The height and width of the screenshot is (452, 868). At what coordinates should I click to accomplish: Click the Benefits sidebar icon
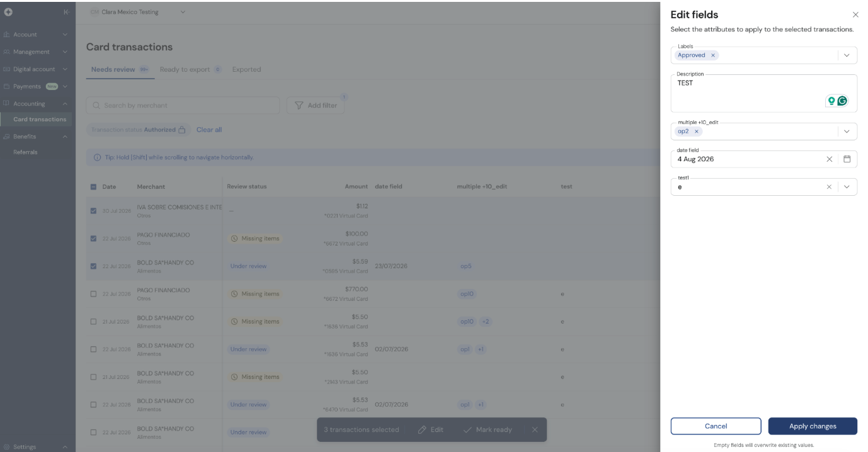[6, 137]
